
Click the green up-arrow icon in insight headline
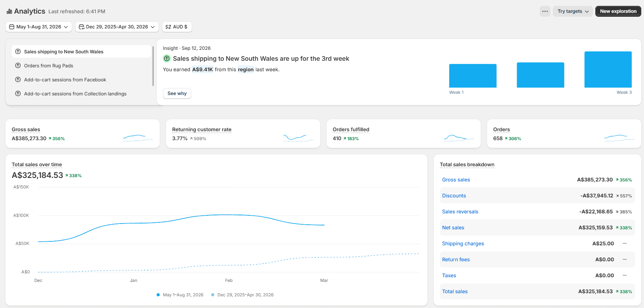[167, 58]
